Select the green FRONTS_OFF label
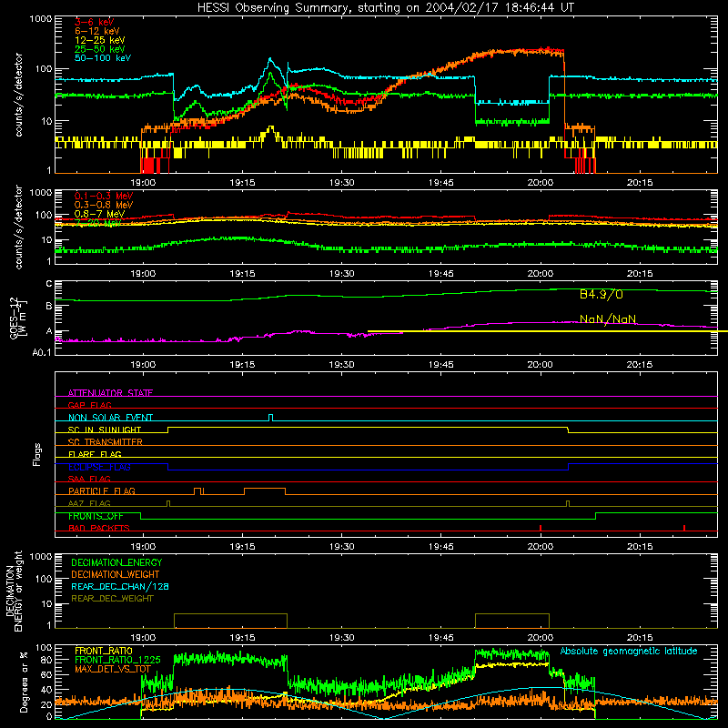 coord(96,516)
